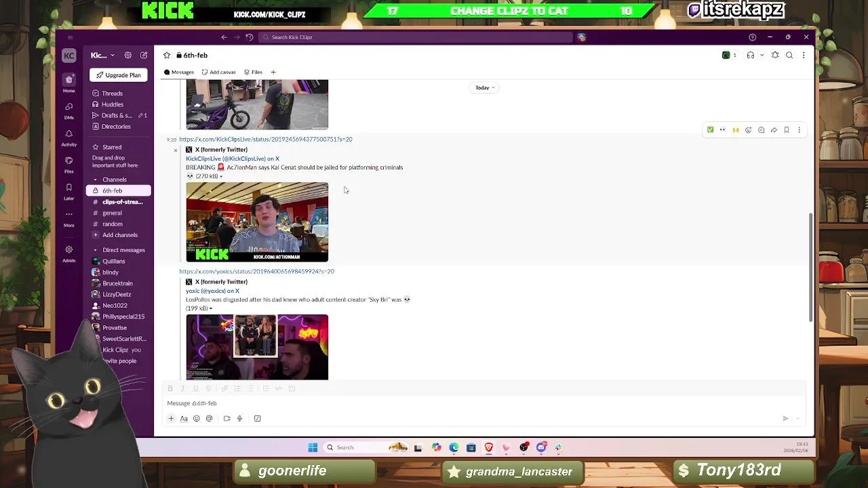Open workspace preferences gear icon
868x488 pixels.
127,56
